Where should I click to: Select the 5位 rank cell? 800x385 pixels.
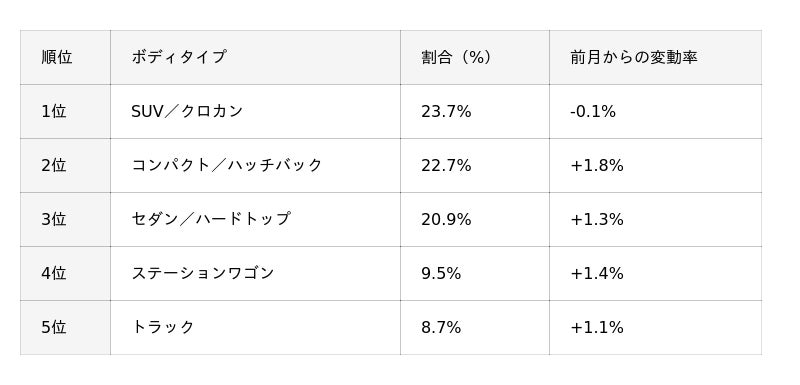click(65, 327)
